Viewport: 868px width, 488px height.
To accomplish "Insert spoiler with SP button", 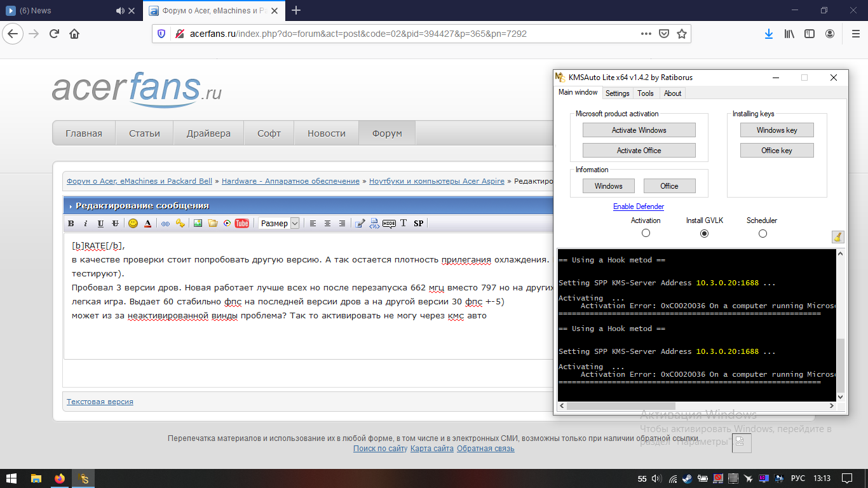I will (x=418, y=224).
